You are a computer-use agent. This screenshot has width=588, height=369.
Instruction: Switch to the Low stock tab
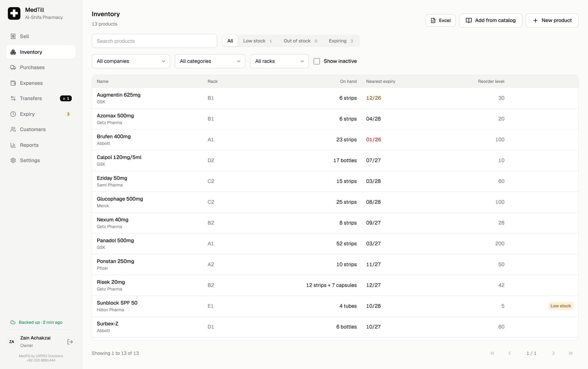(257, 41)
